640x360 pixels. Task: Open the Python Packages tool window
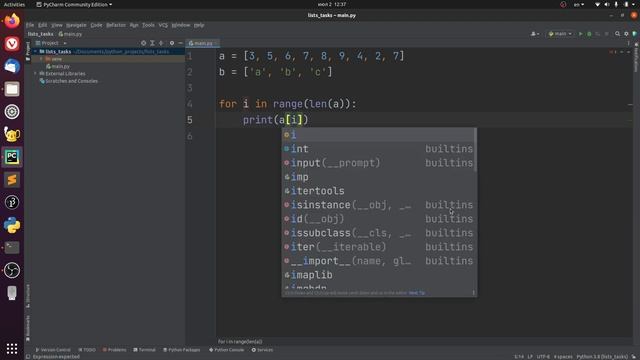tap(182, 350)
